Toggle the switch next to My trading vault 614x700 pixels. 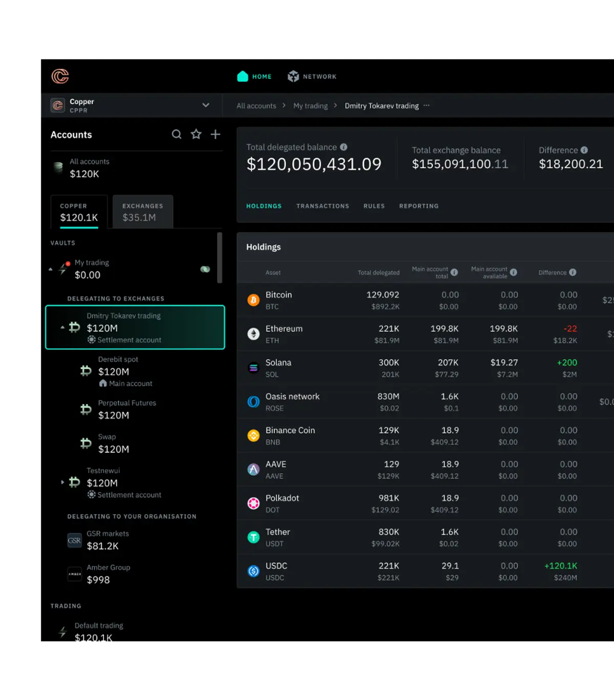pyautogui.click(x=205, y=268)
